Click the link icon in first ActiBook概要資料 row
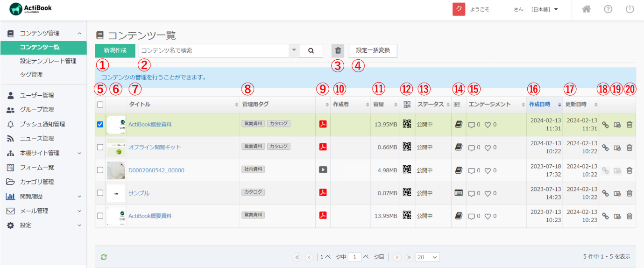The height and width of the screenshot is (268, 644). click(605, 125)
